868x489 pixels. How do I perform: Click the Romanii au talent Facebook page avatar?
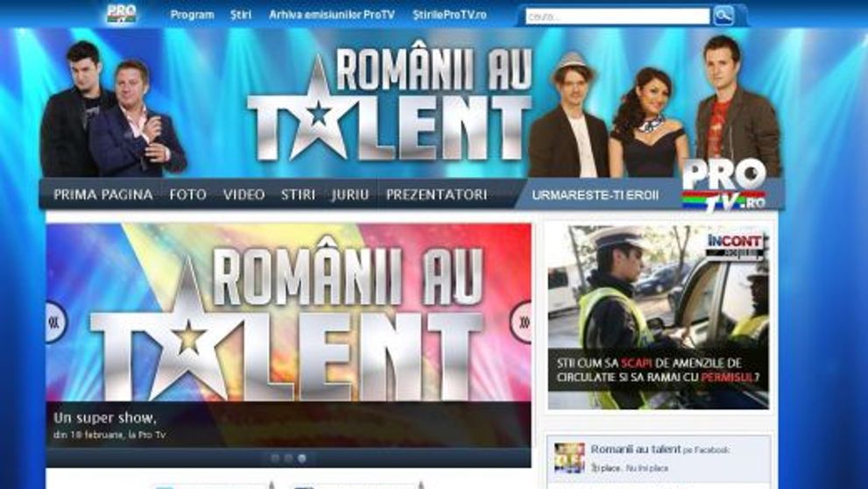(569, 457)
